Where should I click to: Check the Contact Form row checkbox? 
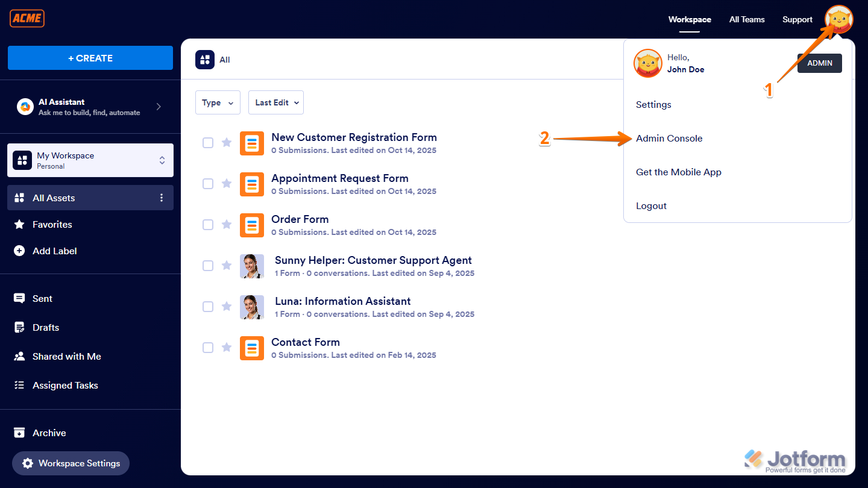208,348
